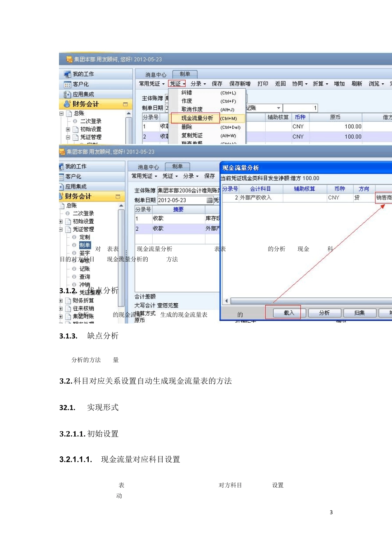Expand 初始设置 node in 凭证-menu screenshot
The image size is (392, 555).
pos(68,129)
